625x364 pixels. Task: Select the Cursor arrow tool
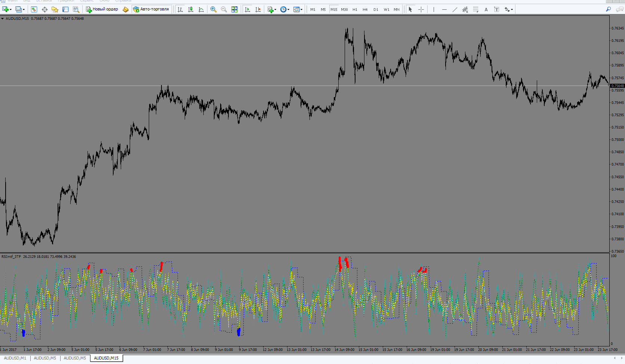(x=410, y=9)
